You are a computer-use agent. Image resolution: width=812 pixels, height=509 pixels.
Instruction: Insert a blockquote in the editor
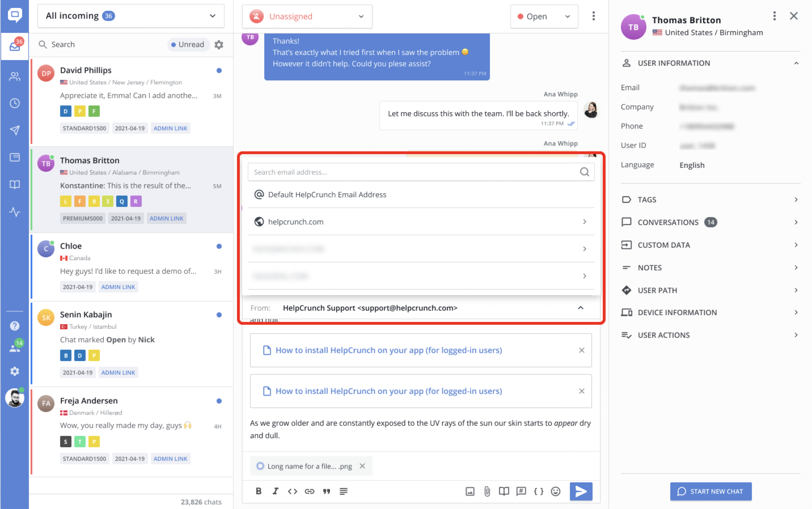coord(326,491)
